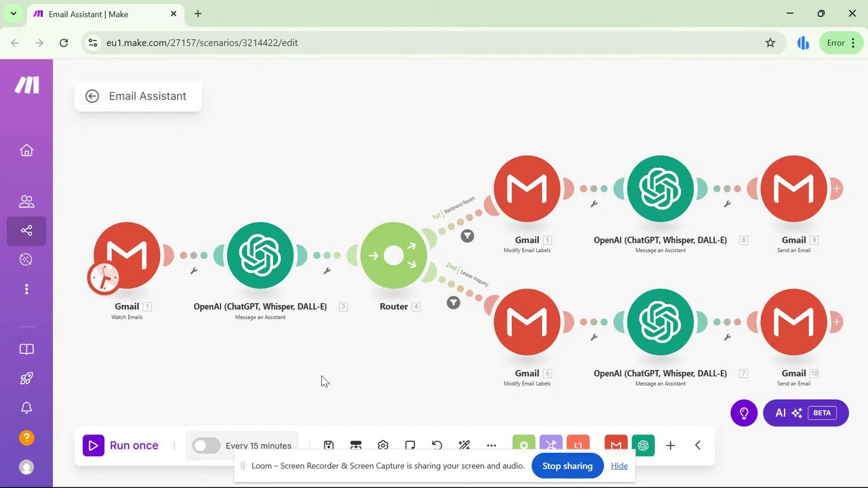Reload the page in browser
868x488 pixels.
(64, 43)
